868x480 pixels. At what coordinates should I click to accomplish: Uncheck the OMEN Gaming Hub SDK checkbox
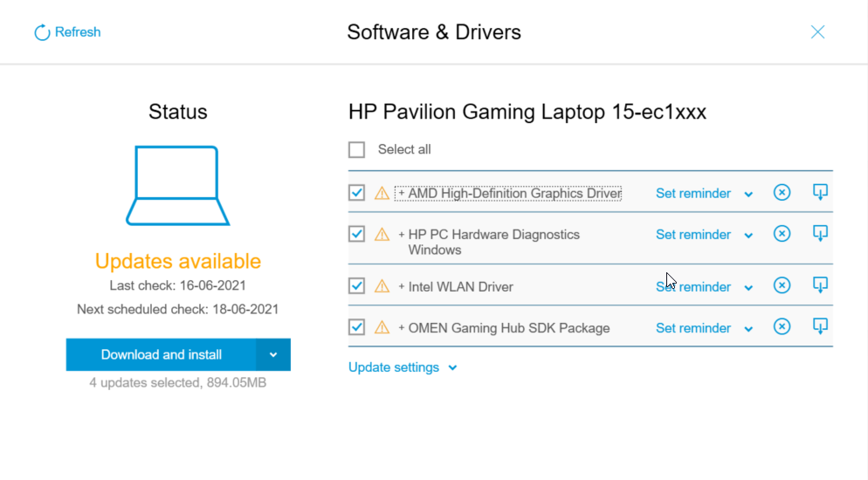point(356,327)
